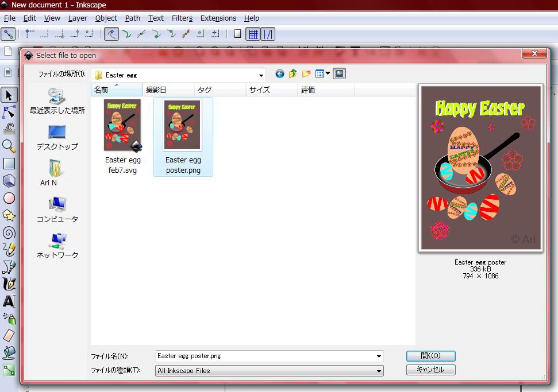
Task: Open the ファイルの場所 folder dropdown
Action: [261, 73]
